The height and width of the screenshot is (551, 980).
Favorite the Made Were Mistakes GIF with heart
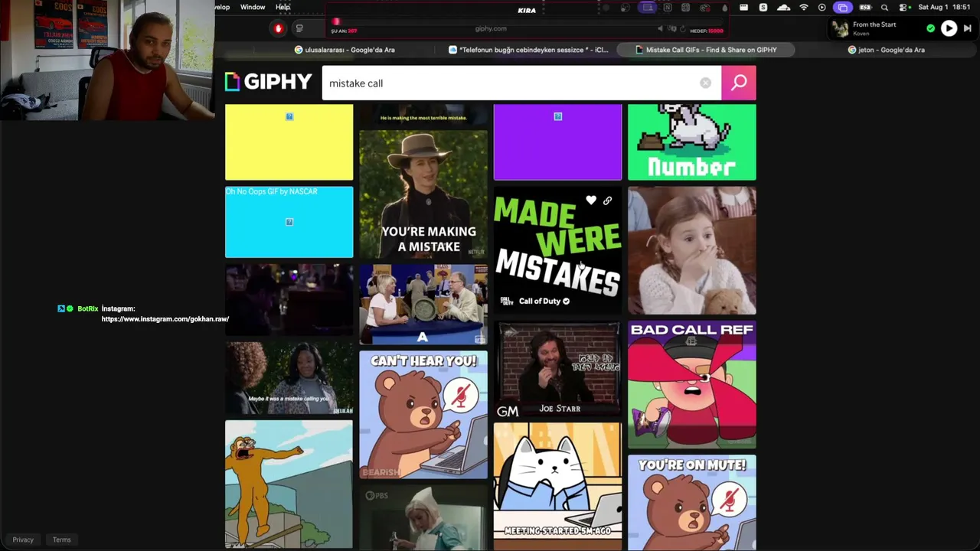pyautogui.click(x=591, y=201)
